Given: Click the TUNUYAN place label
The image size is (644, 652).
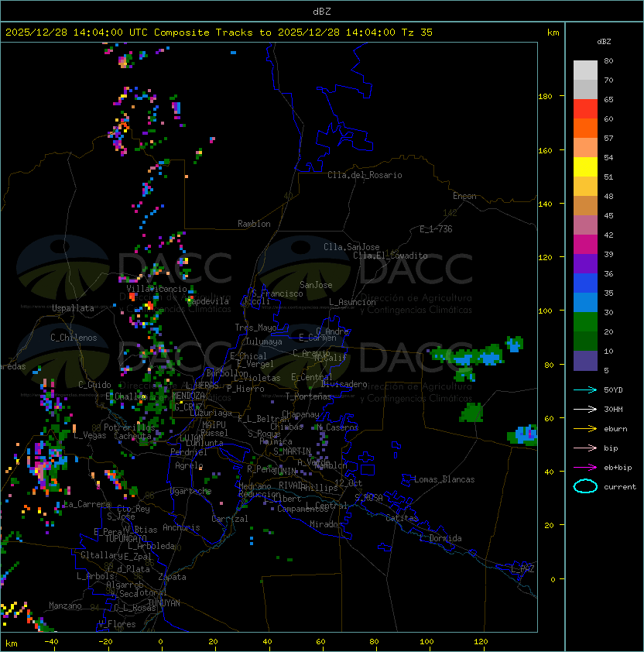Looking at the screenshot, I should (x=164, y=602).
